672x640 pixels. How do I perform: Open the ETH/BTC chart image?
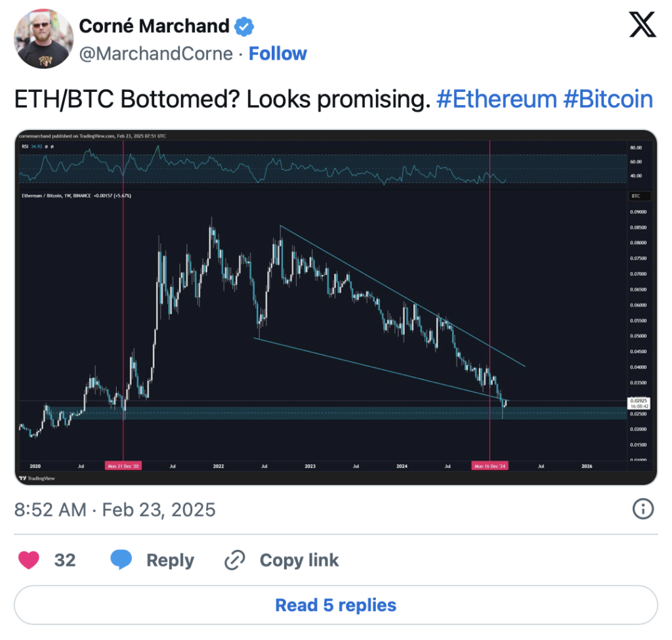click(x=336, y=307)
